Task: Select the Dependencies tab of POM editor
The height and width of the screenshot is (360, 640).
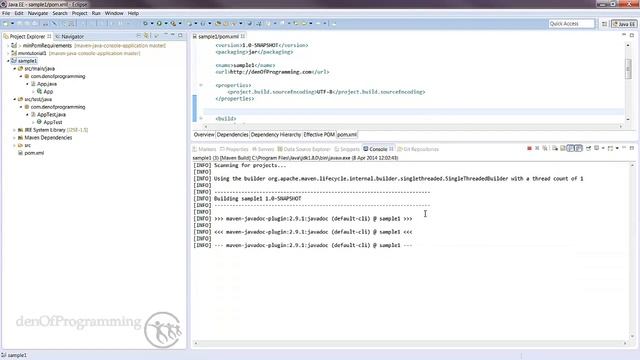Action: click(232, 134)
